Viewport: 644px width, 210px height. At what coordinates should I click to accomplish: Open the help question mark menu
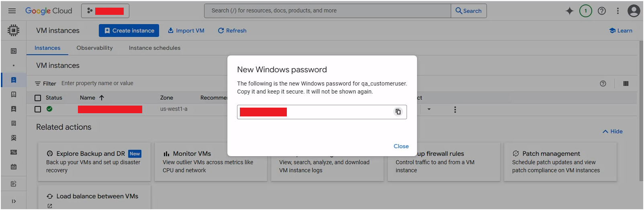pos(601,11)
